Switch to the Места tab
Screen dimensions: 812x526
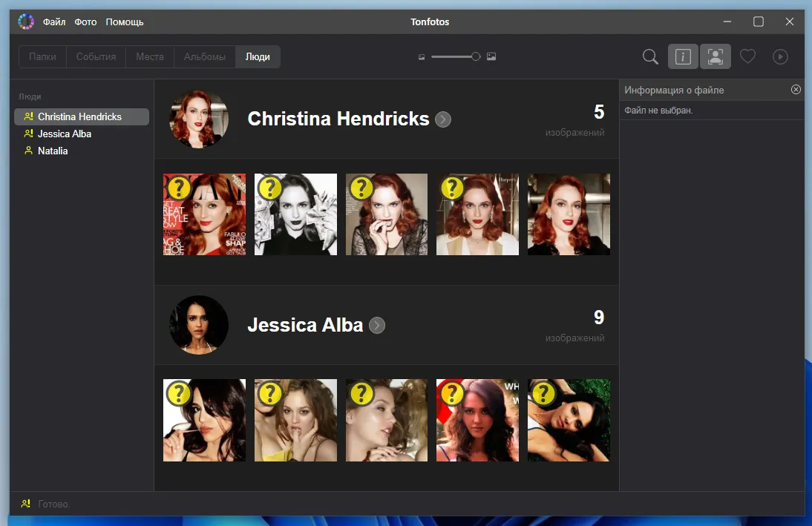[150, 57]
